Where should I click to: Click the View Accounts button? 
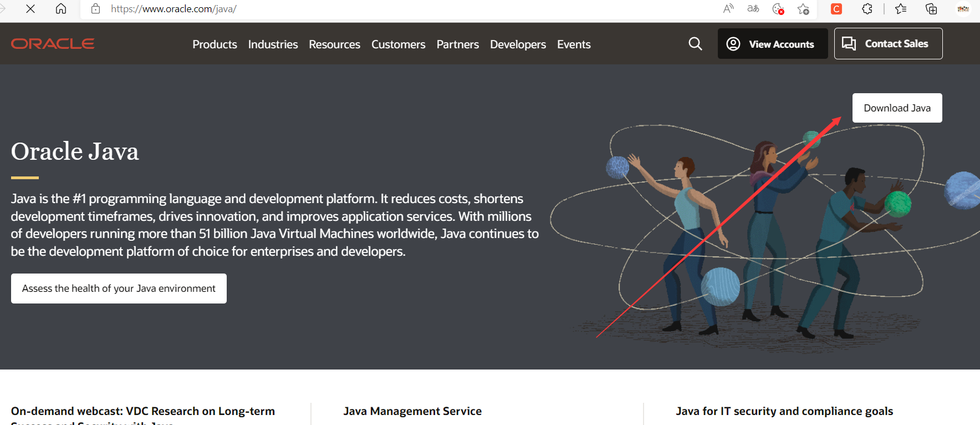773,44
